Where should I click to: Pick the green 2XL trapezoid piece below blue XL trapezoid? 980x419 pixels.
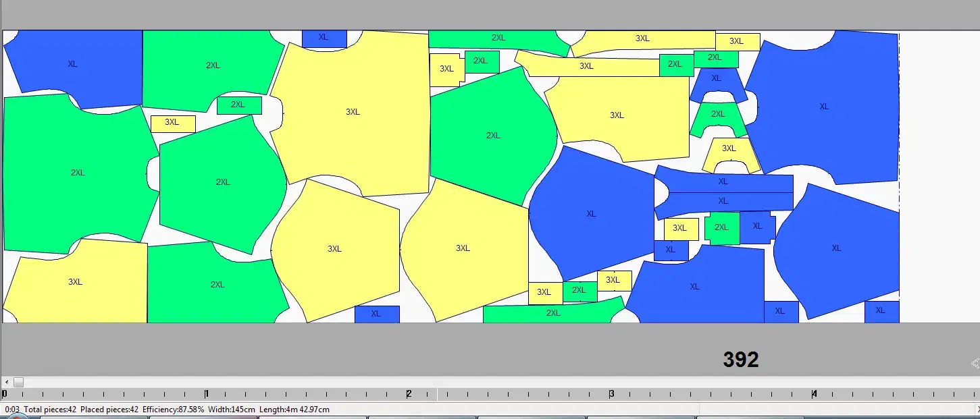click(718, 115)
